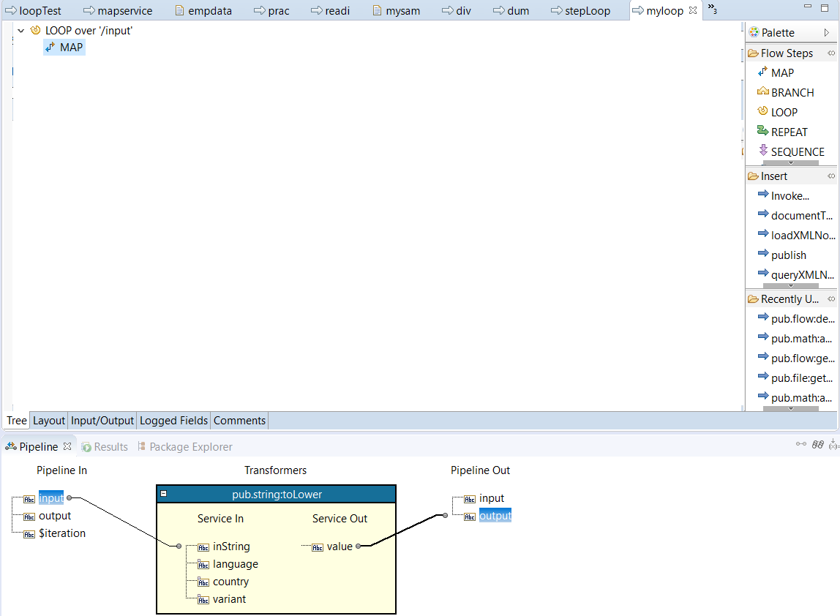This screenshot has width=840, height=616.
Task: Insert the documentT... service
Action: click(795, 215)
